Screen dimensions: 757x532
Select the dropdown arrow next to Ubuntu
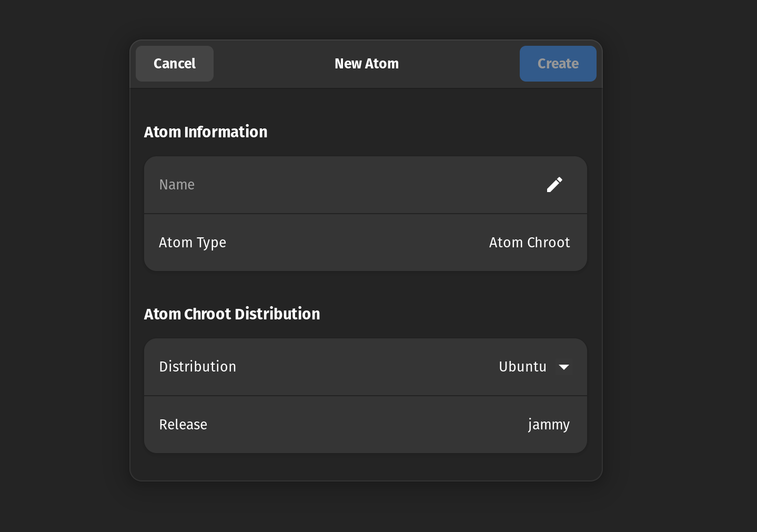pyautogui.click(x=563, y=367)
